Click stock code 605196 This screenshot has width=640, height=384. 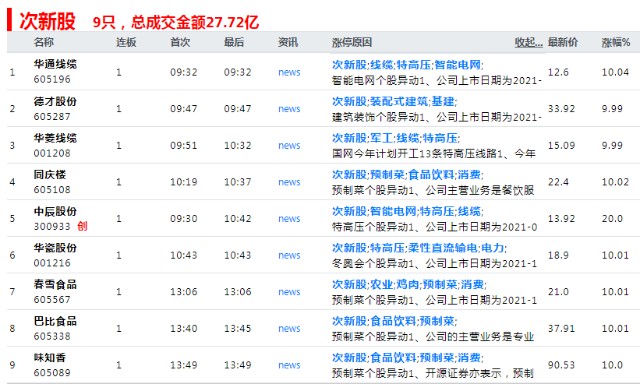click(x=52, y=79)
